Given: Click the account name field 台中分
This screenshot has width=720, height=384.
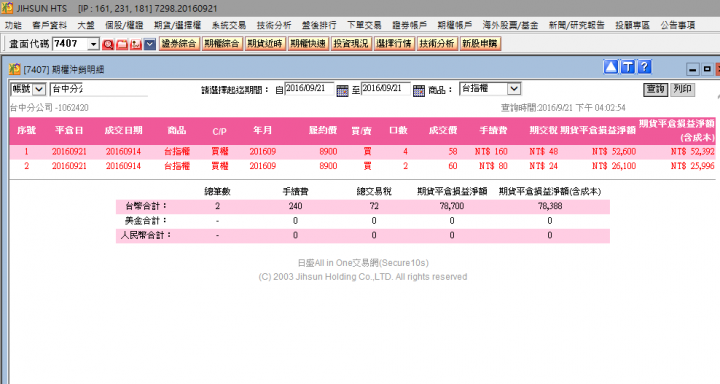Looking at the screenshot, I should click(99, 89).
